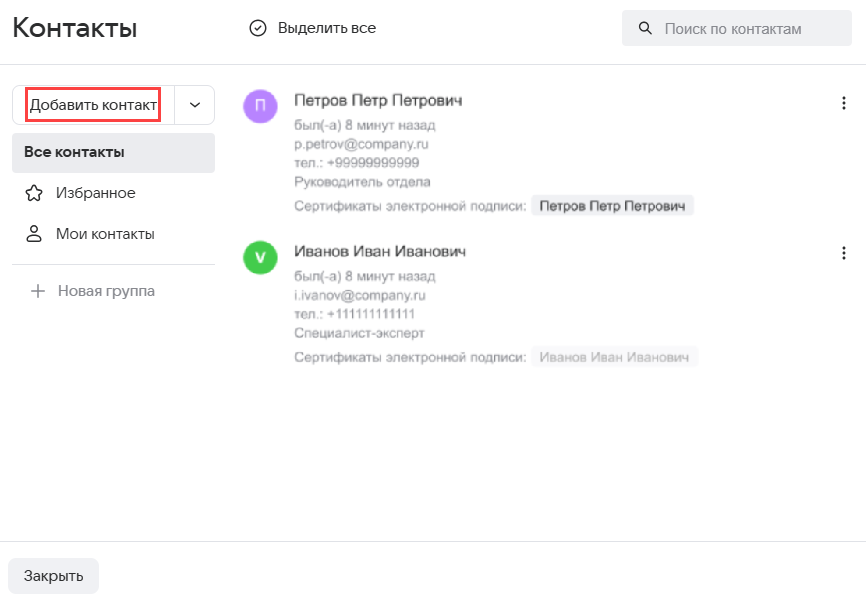Open three-dot menu for Петров Петр Петрович
This screenshot has height=606, width=866.
[x=843, y=103]
